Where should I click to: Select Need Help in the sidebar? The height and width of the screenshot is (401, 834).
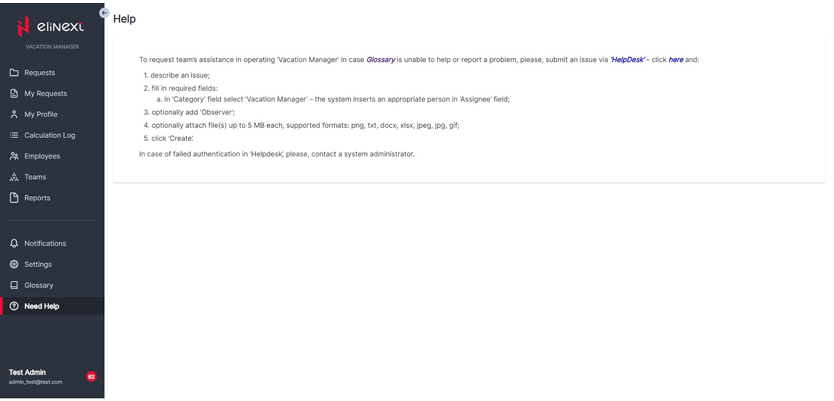pyautogui.click(x=41, y=306)
